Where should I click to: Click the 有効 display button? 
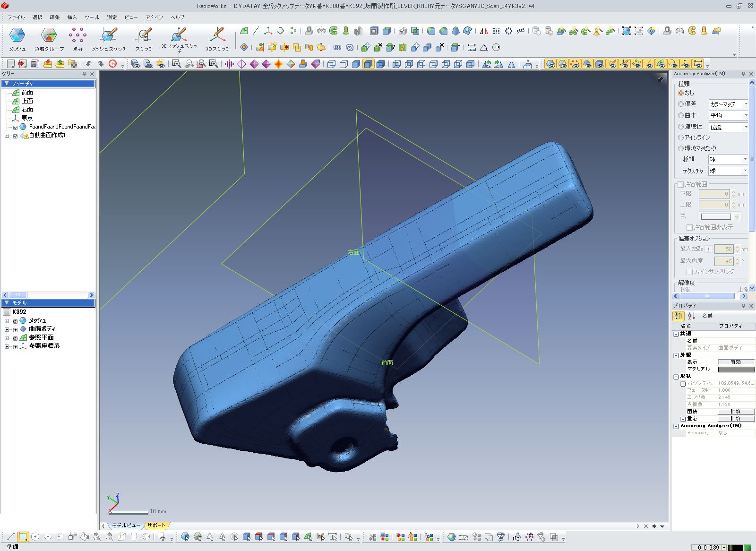[736, 362]
